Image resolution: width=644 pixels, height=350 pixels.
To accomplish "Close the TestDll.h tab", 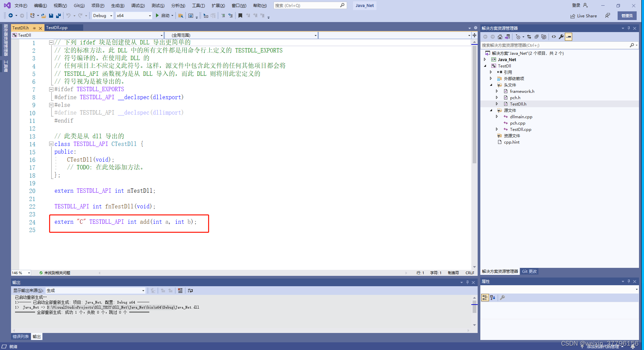I will [40, 28].
